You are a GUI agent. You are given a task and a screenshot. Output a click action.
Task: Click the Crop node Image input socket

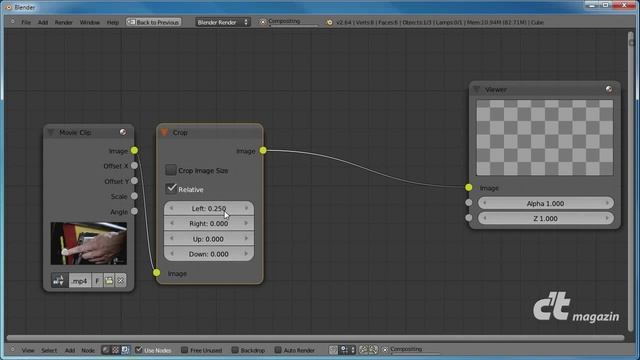(x=157, y=273)
